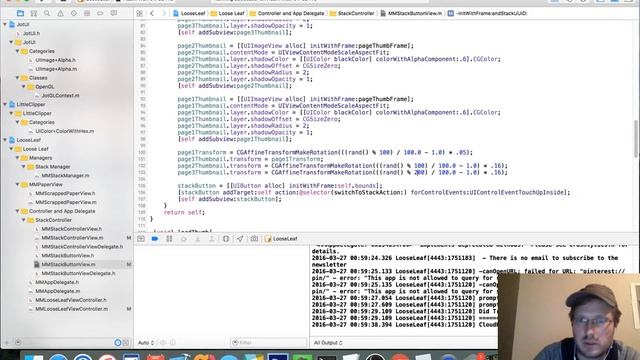Open the related items grid menu
This screenshot has width=640, height=360.
(140, 13)
